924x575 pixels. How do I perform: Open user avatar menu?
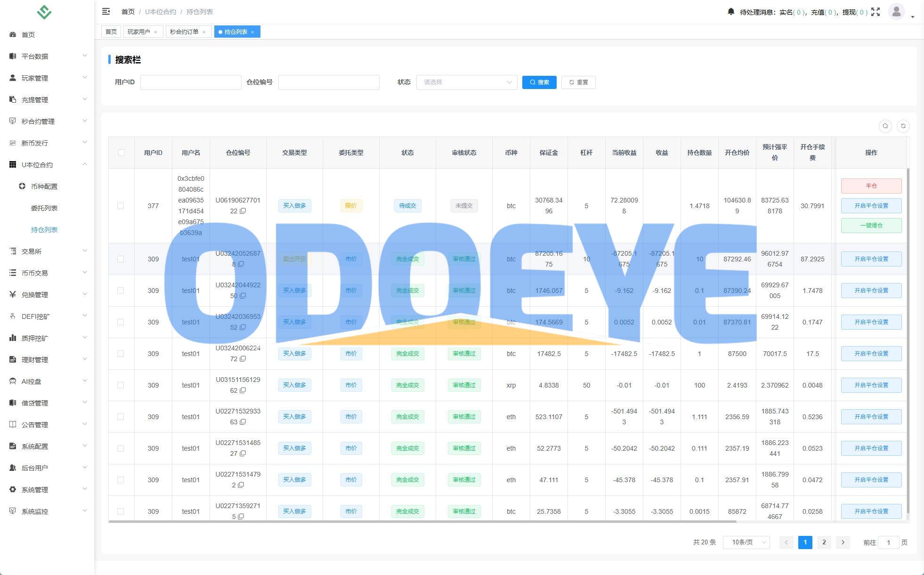click(896, 11)
